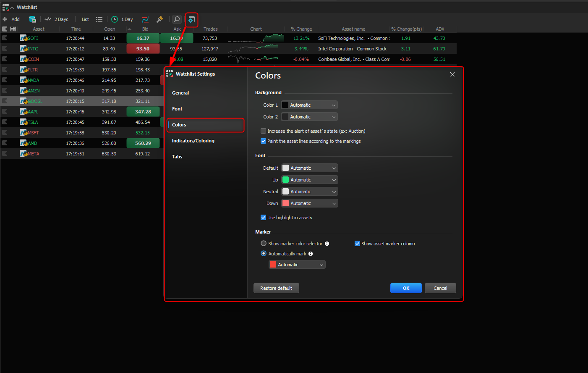Close the Watchlist Settings dialog

452,74
